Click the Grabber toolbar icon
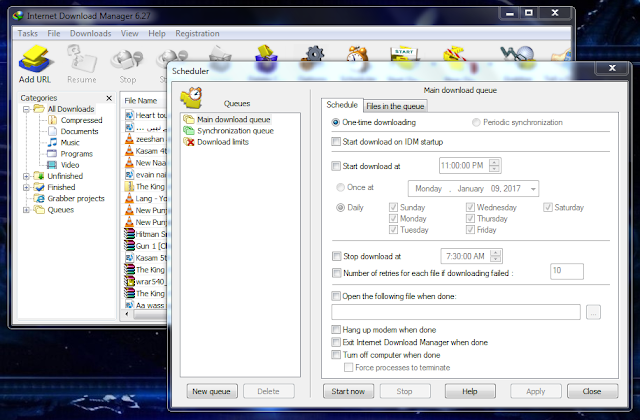 click(517, 54)
